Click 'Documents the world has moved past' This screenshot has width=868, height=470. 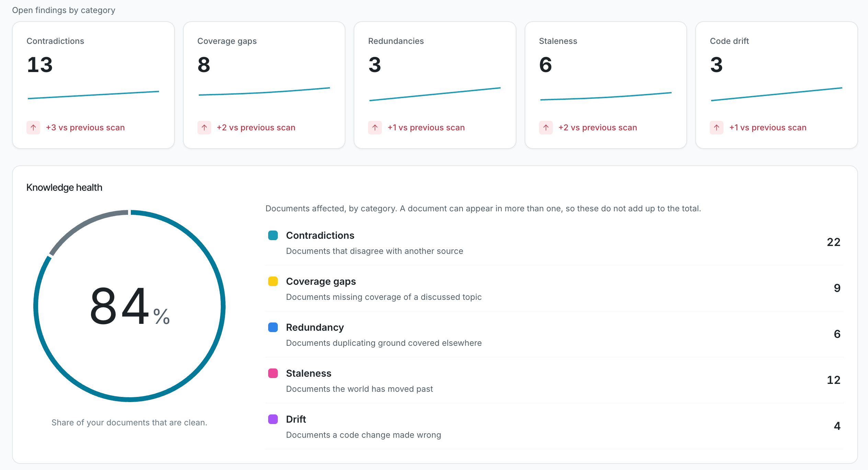point(359,389)
